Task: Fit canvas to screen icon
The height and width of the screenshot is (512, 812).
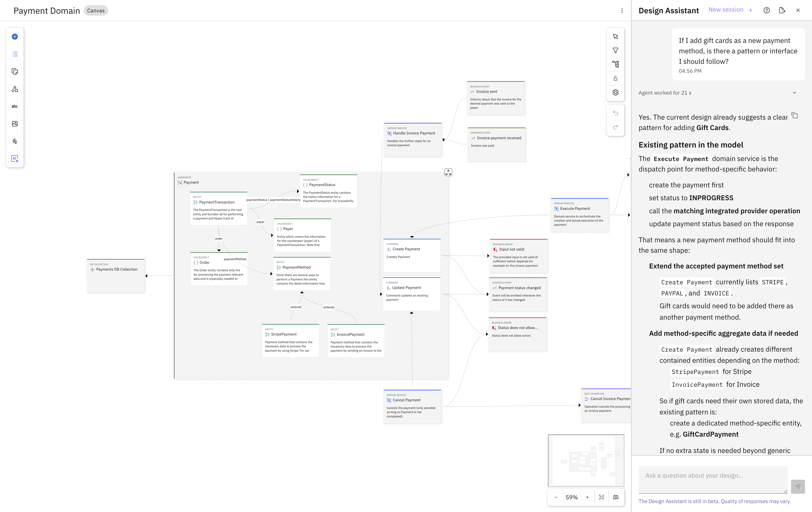Action: [x=602, y=497]
